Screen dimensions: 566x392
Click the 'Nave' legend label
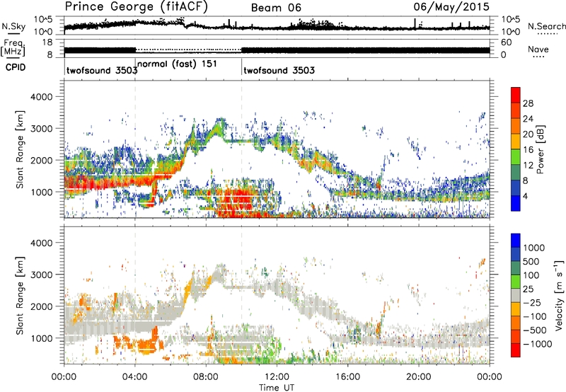pyautogui.click(x=538, y=50)
